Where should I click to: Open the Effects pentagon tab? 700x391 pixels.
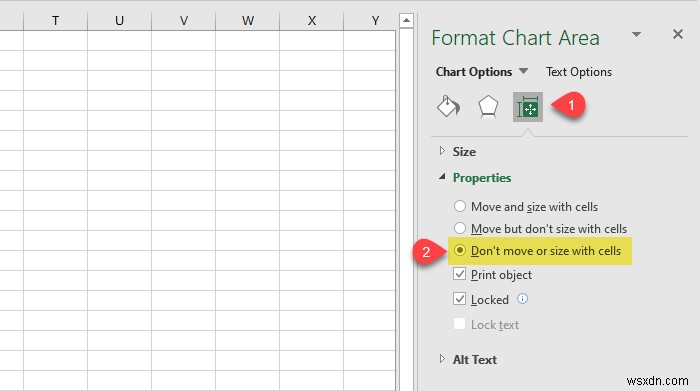488,107
